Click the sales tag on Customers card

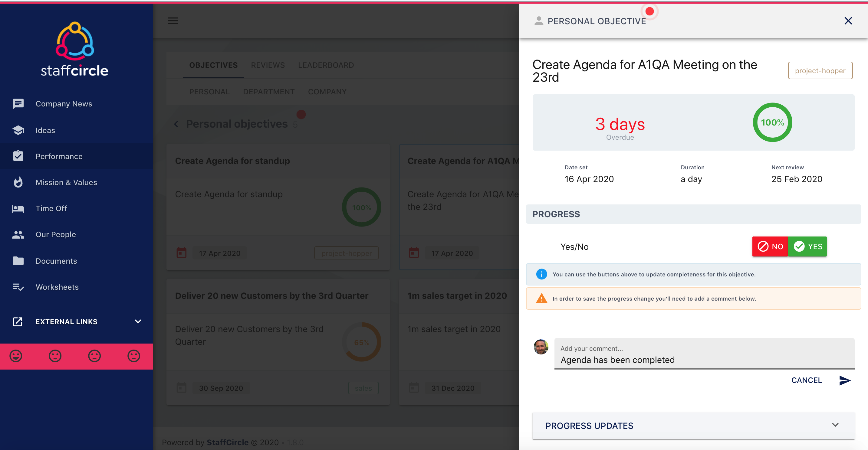click(363, 388)
